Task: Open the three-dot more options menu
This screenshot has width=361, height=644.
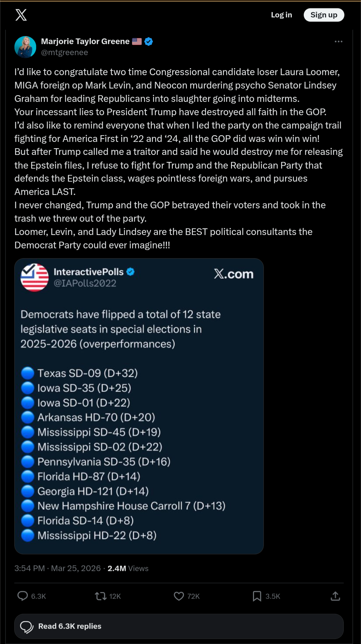Action: tap(338, 42)
